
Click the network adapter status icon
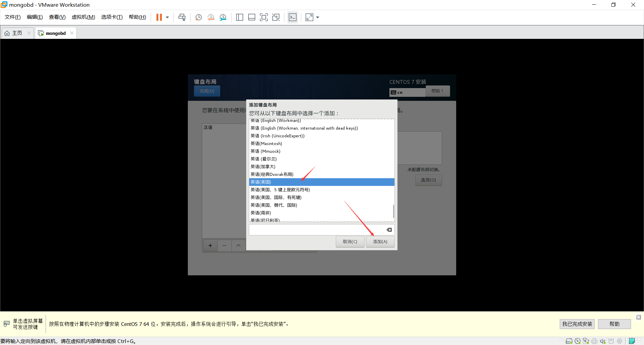[586, 341]
